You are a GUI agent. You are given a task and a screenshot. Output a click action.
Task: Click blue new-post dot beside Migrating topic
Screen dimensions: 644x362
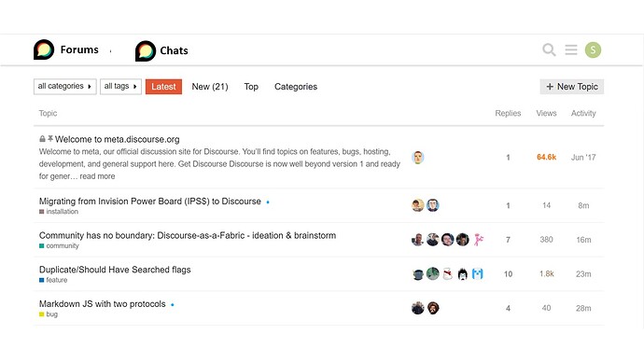[268, 202]
